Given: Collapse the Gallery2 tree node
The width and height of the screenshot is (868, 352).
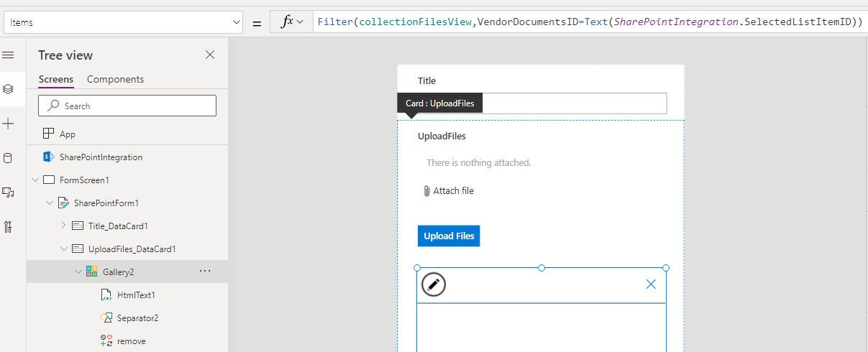Looking at the screenshot, I should tap(78, 272).
